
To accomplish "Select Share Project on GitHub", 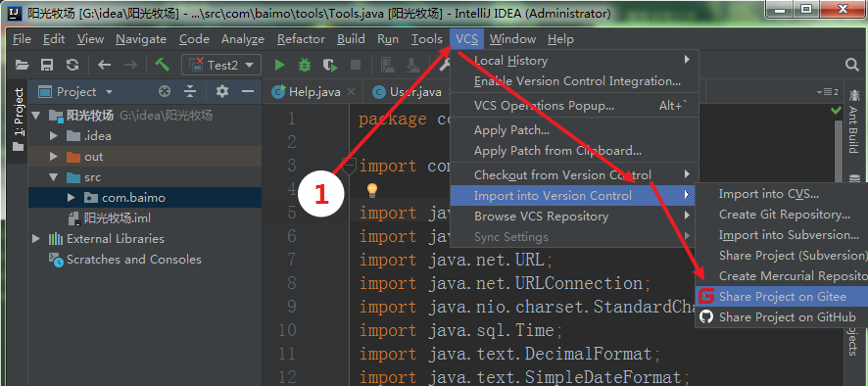I will point(782,316).
